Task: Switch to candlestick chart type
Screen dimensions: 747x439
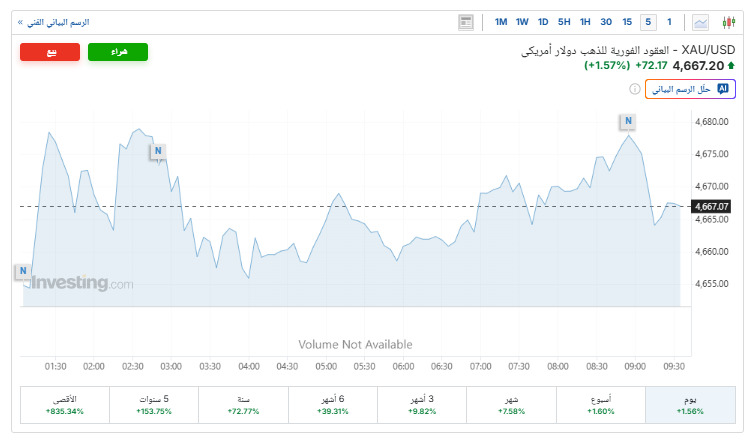Action: point(728,22)
